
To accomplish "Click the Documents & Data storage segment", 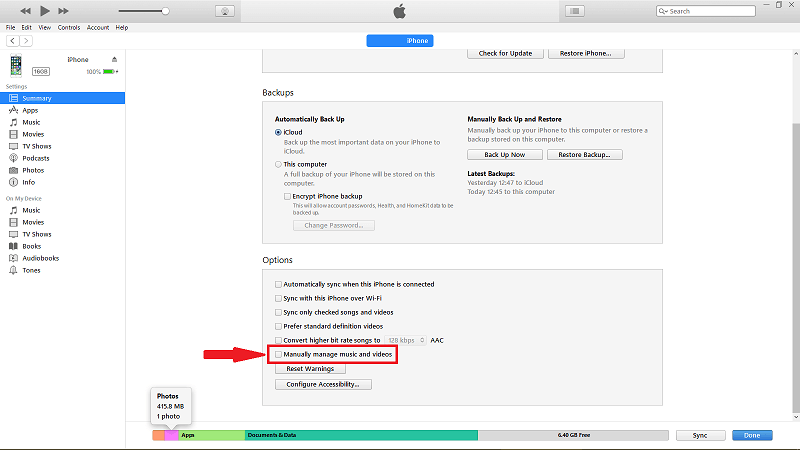I will tap(361, 435).
